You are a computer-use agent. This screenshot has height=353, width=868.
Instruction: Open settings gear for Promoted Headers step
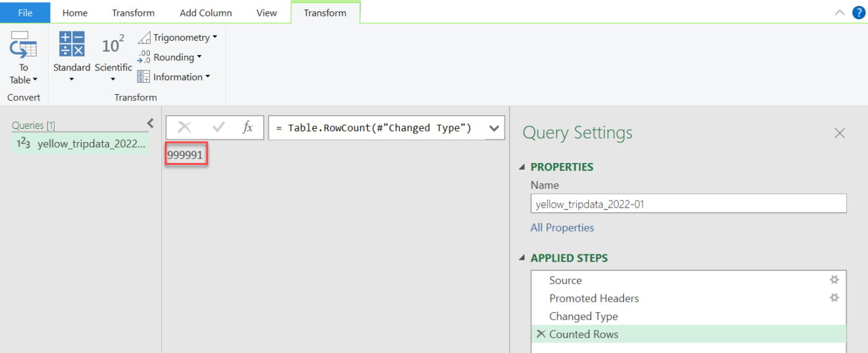pyautogui.click(x=834, y=297)
